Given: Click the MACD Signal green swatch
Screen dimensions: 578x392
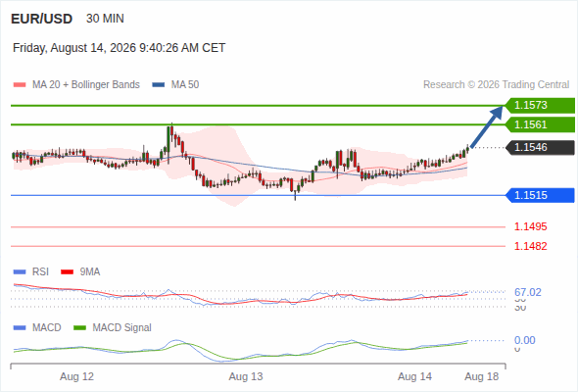Looking at the screenshot, I should [79, 328].
